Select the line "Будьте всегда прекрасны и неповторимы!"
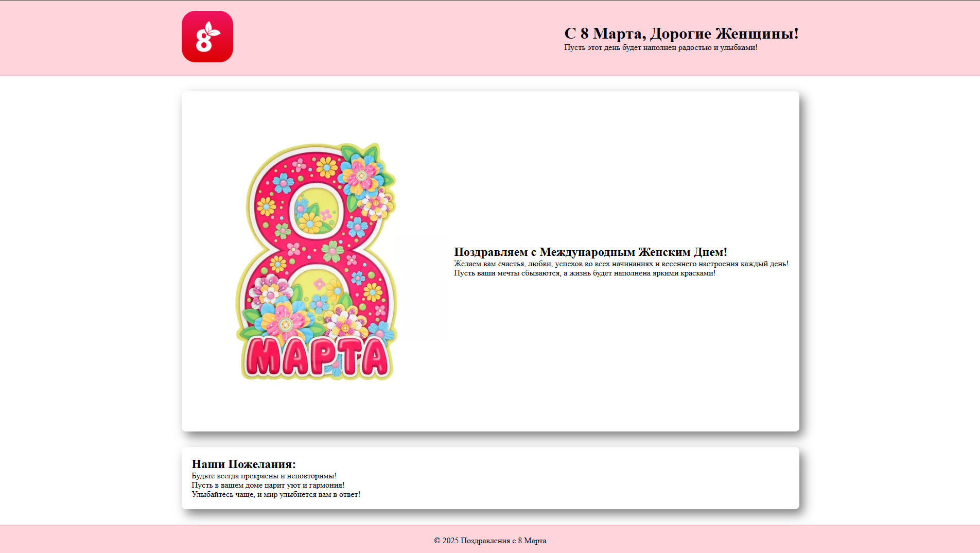980x553 pixels. click(x=264, y=475)
